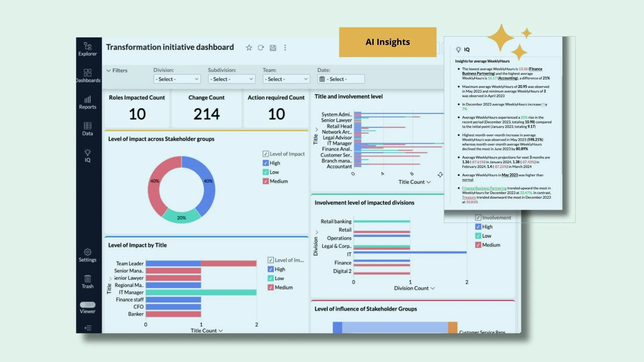The height and width of the screenshot is (362, 644).
Task: Toggle the Viewer switch off sidebar
Action: (x=88, y=305)
